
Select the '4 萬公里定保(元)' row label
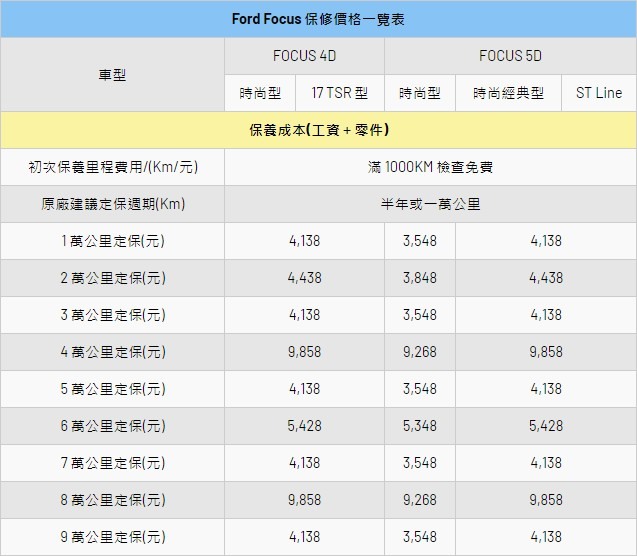[112, 352]
